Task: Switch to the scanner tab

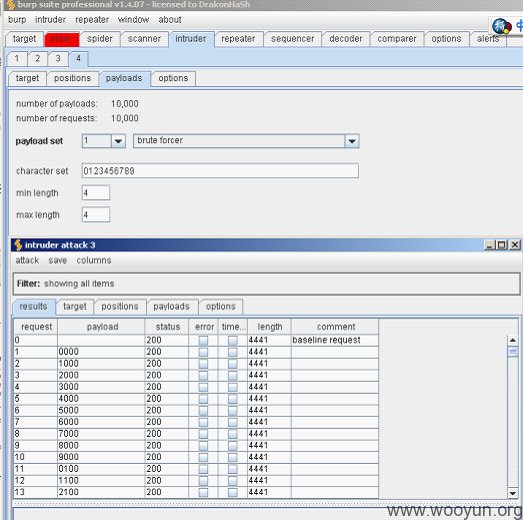Action: [144, 39]
